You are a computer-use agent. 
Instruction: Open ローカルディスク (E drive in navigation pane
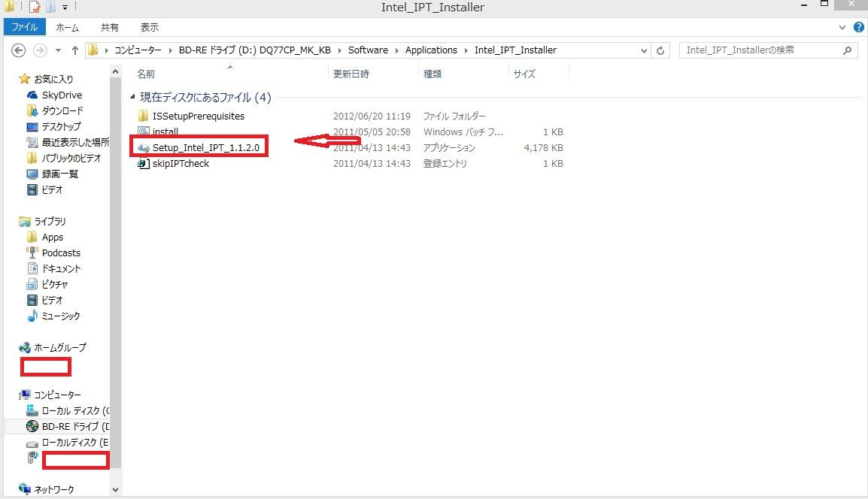pos(74,443)
